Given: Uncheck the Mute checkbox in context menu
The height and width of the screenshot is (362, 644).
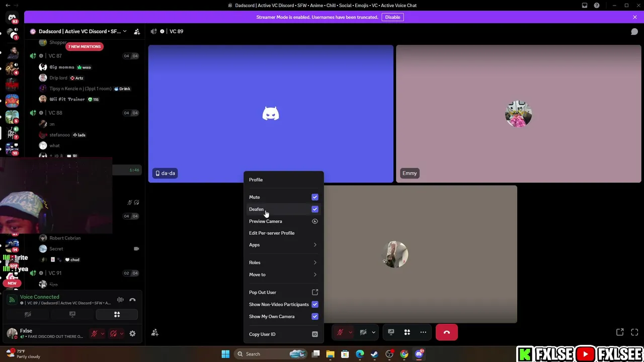Looking at the screenshot, I should click(x=315, y=197).
